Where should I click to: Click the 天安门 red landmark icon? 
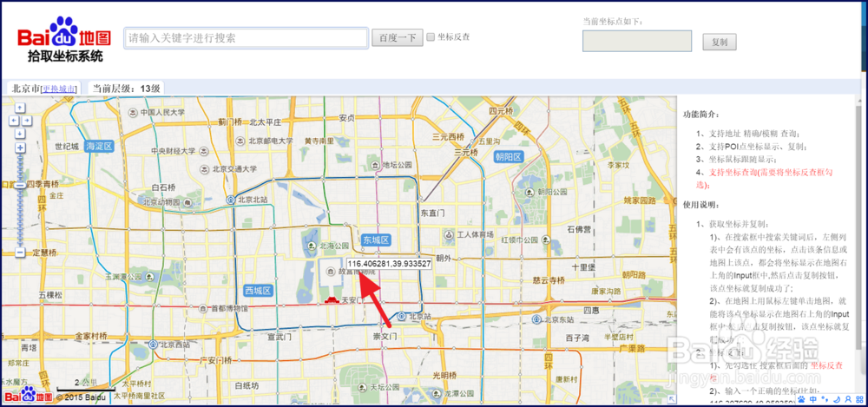pos(331,300)
